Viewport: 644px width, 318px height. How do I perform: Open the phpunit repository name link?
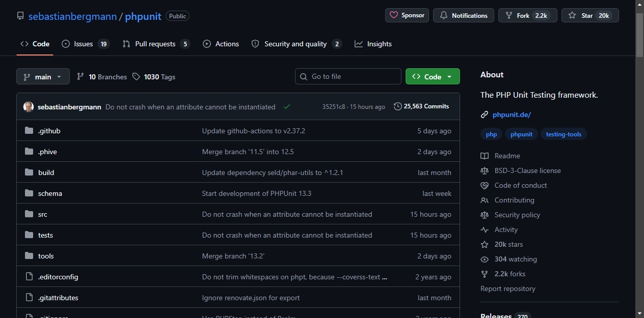(143, 16)
